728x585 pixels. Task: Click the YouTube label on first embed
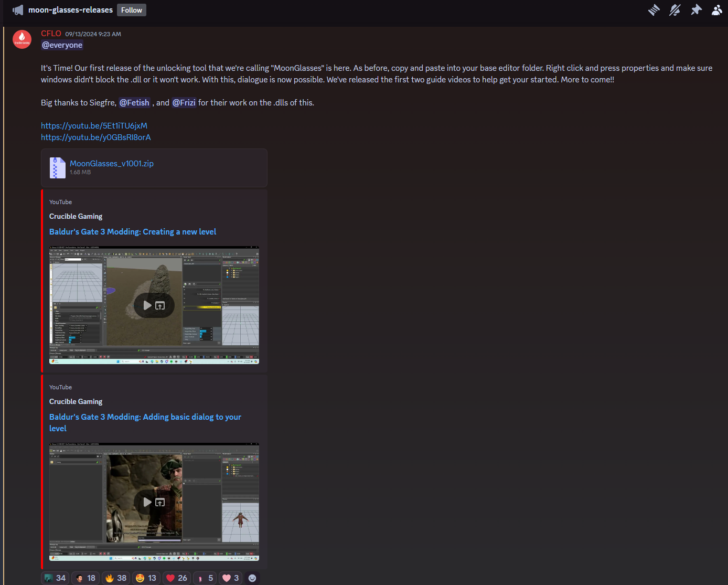click(x=60, y=202)
